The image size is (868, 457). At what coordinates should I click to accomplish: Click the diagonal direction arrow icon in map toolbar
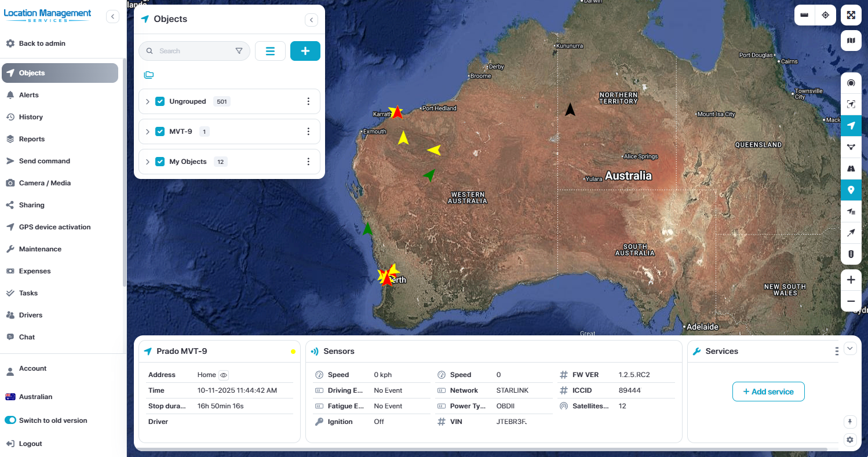tap(851, 233)
